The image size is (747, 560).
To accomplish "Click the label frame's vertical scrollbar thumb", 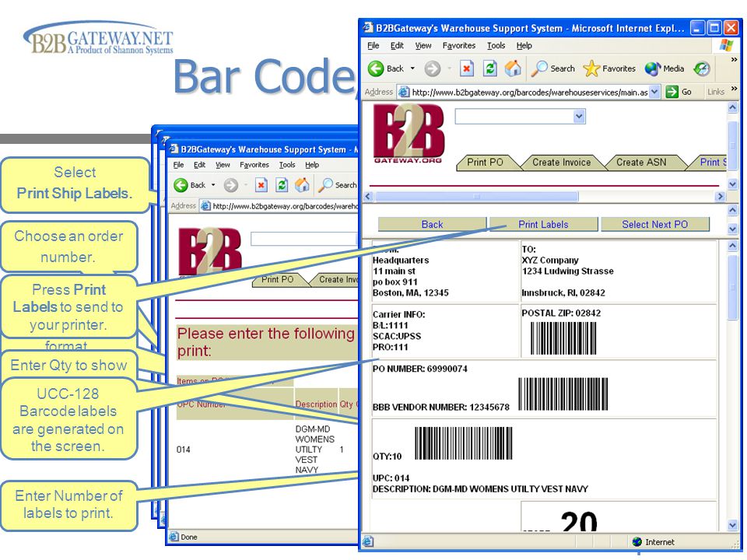I will [x=733, y=288].
